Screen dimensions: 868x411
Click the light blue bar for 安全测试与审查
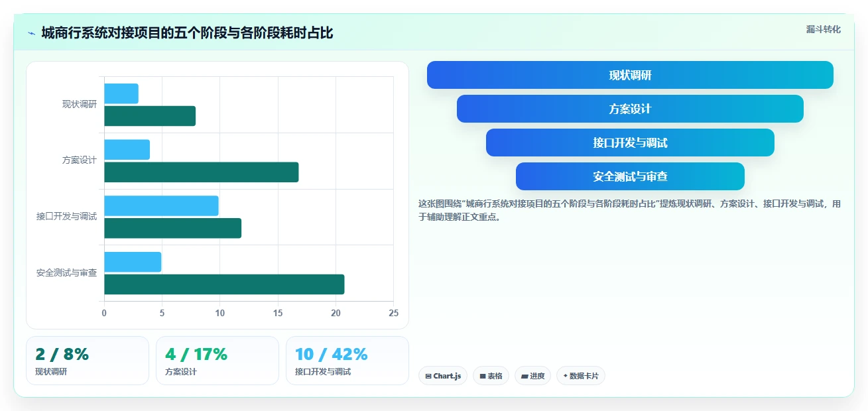coord(133,262)
